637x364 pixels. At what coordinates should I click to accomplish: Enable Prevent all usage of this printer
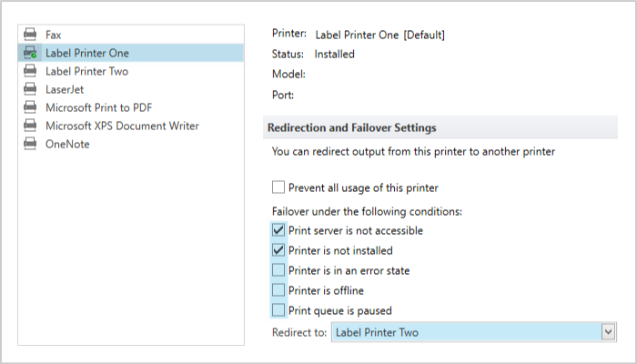point(278,187)
